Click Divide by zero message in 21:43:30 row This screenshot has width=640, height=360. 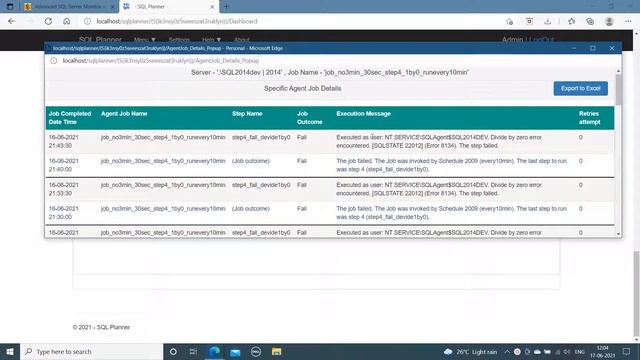[439, 141]
